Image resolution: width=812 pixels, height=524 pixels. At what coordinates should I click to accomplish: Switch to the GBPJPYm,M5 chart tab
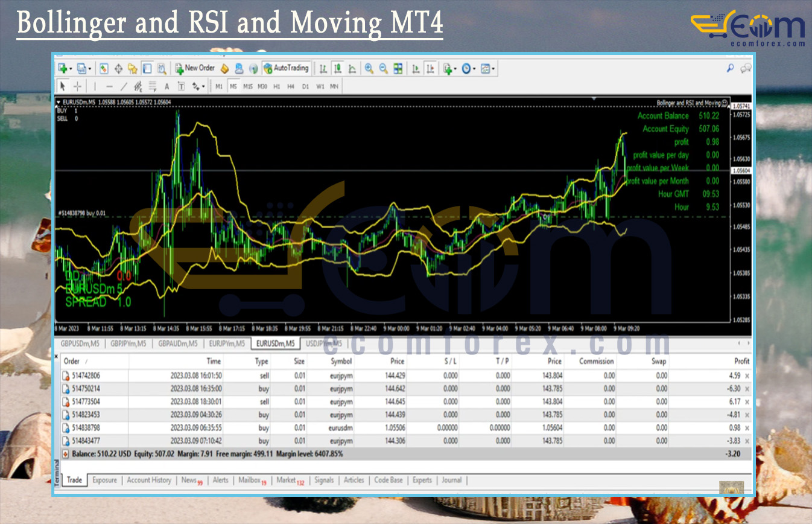click(x=128, y=343)
